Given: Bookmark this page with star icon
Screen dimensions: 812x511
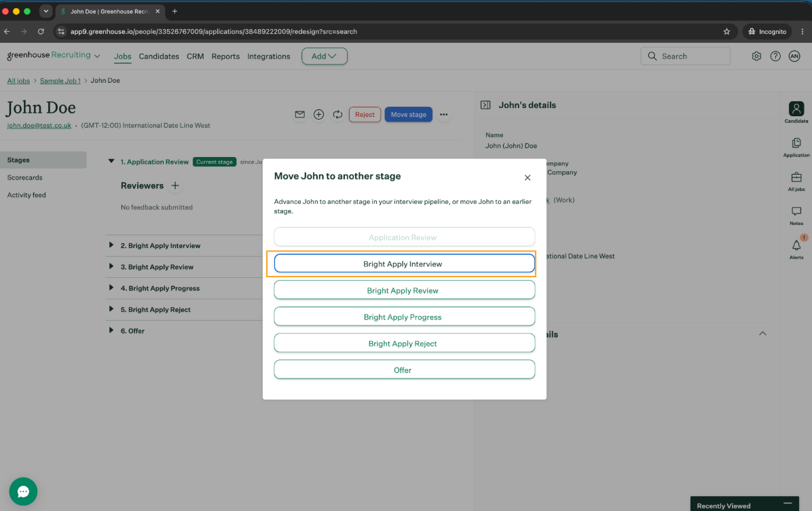Looking at the screenshot, I should coord(726,32).
